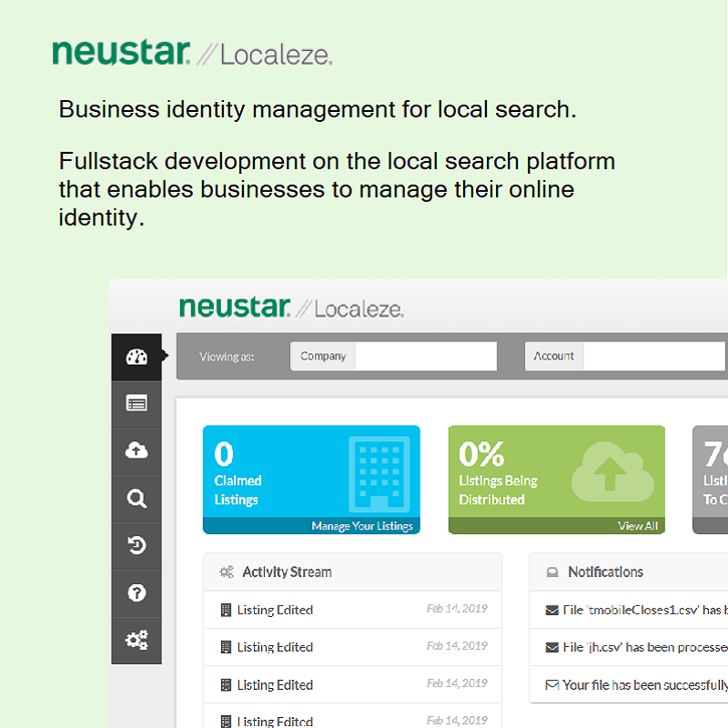The height and width of the screenshot is (728, 728).
Task: Click the question mark help icon in sidebar
Action: point(136,593)
